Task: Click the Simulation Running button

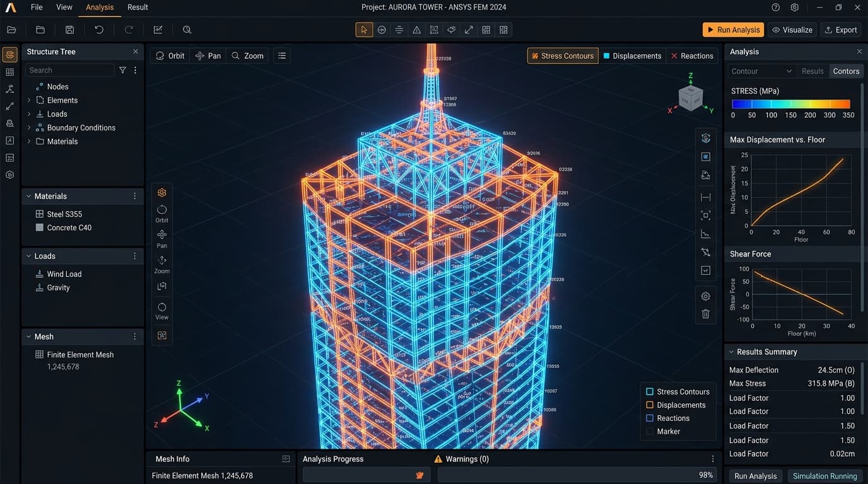Action: click(824, 476)
